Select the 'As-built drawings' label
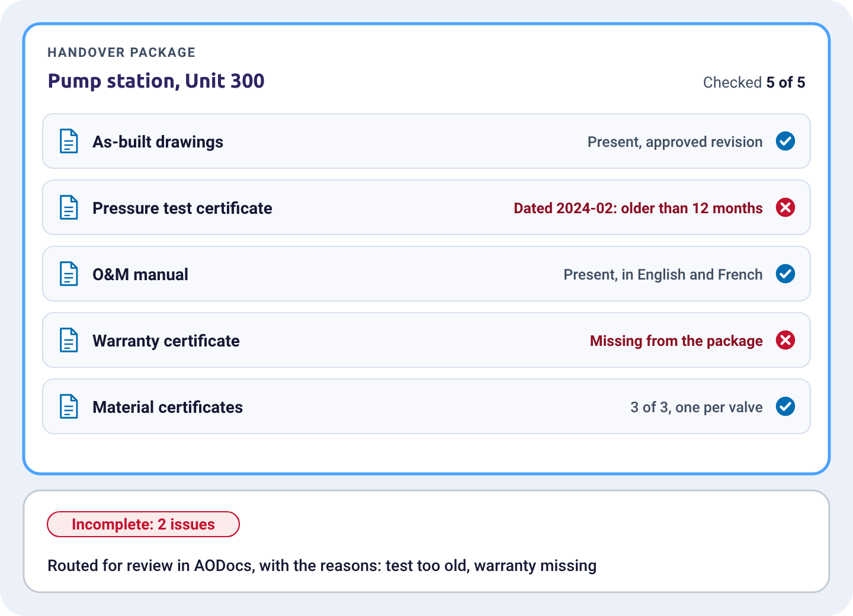 pyautogui.click(x=158, y=142)
